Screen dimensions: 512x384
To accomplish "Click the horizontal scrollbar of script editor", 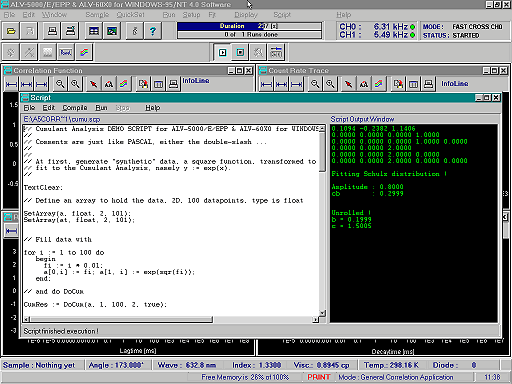I will click(171, 319).
